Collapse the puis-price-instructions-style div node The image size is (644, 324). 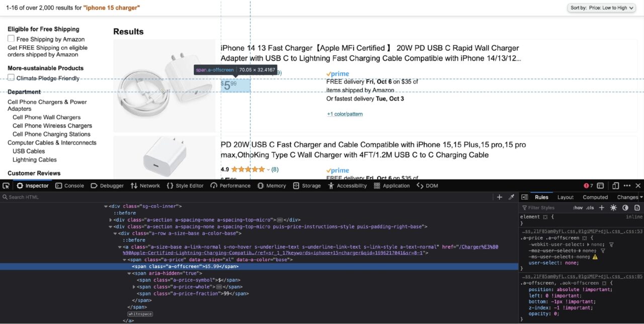pos(111,227)
